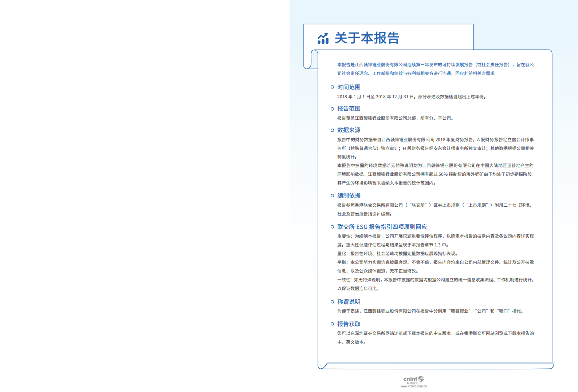Click the line starting 报告中的财务数据来自
Image resolution: width=578 pixels, height=392 pixels.
point(436,140)
